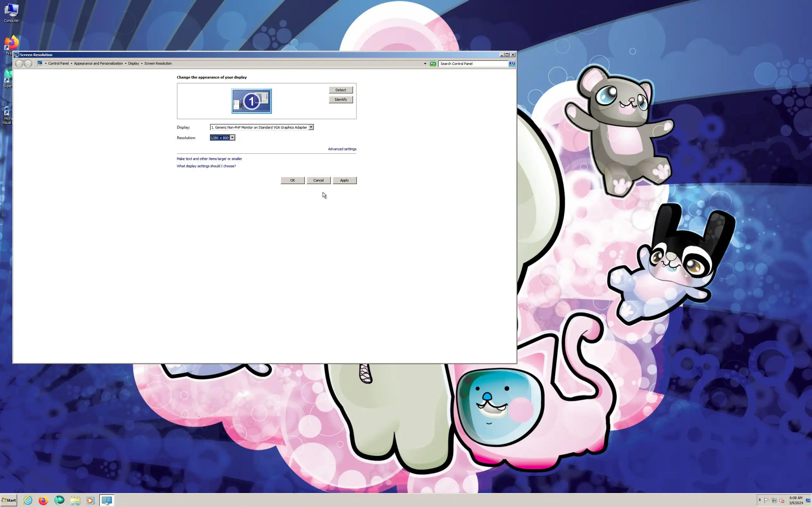The height and width of the screenshot is (507, 812).
Task: Open Internet Explorer from the taskbar
Action: (28, 500)
